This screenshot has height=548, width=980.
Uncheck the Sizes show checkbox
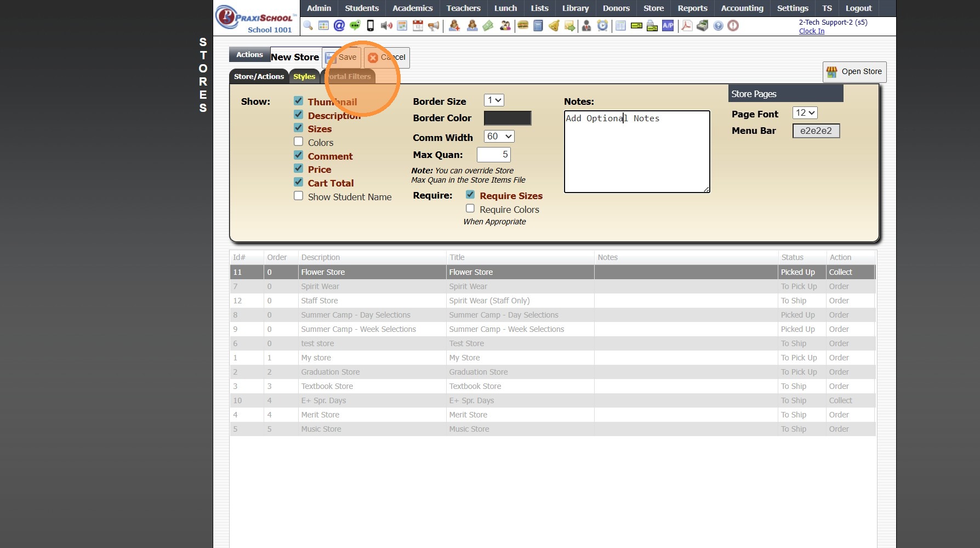click(299, 128)
